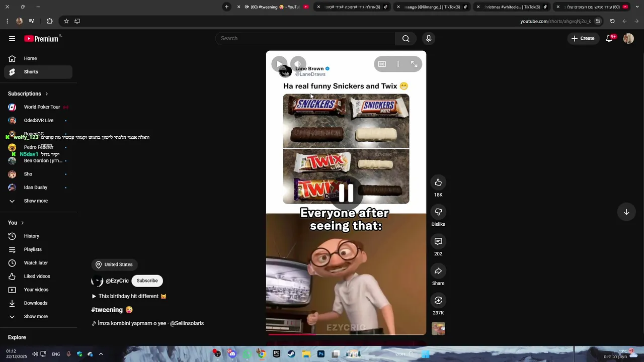This screenshot has height=362, width=644.
Task: Open the volume control in system tray
Action: pos(35,354)
